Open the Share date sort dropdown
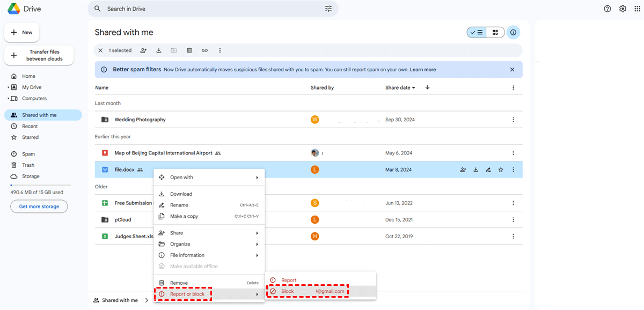Screen dimensions: 644x310 [400, 88]
